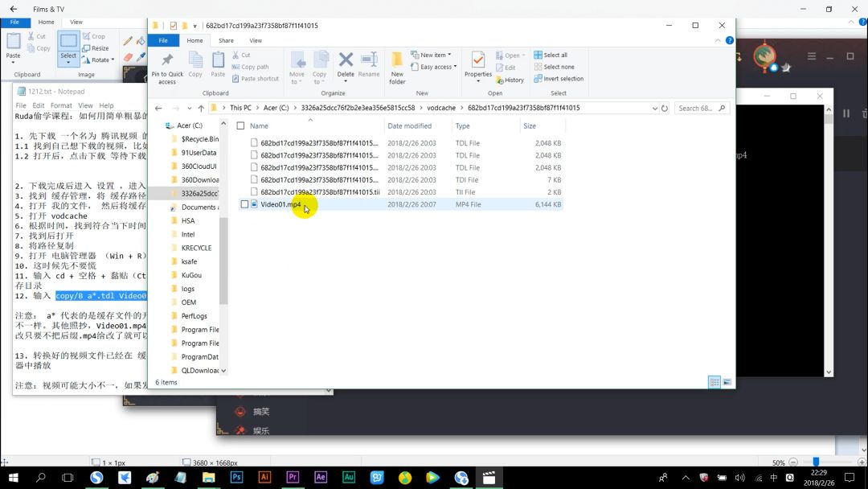Open Photoshop from the taskbar

click(x=236, y=478)
